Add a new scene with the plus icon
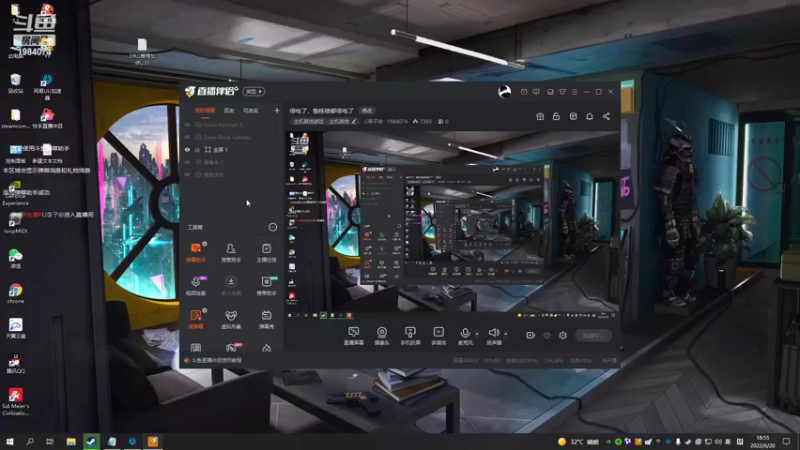 pyautogui.click(x=277, y=110)
